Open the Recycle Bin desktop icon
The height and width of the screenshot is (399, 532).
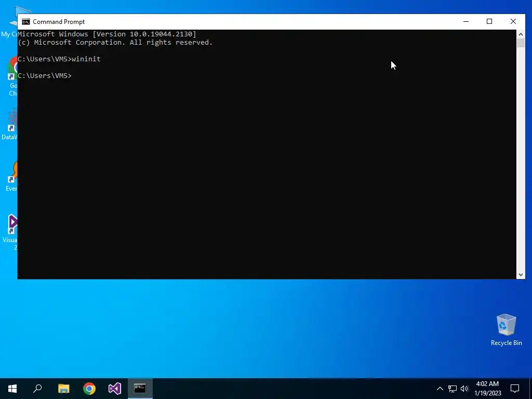point(506,330)
